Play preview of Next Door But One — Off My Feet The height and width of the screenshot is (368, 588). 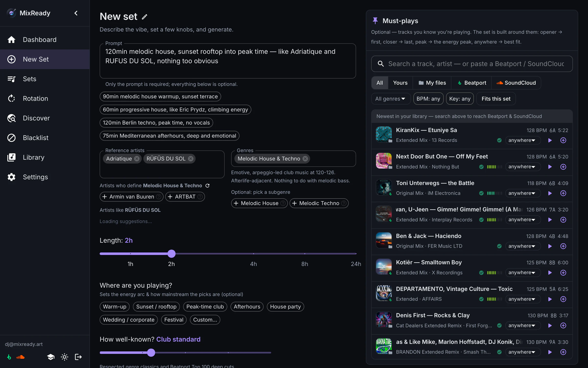pyautogui.click(x=550, y=167)
